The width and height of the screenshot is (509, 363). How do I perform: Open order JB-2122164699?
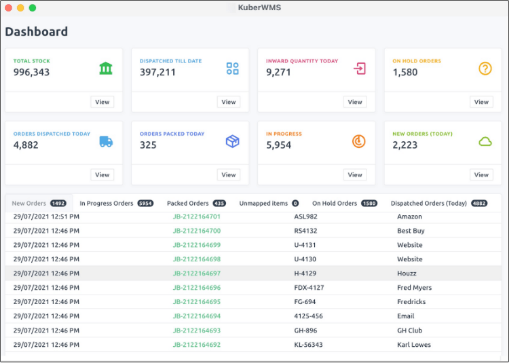tap(197, 245)
